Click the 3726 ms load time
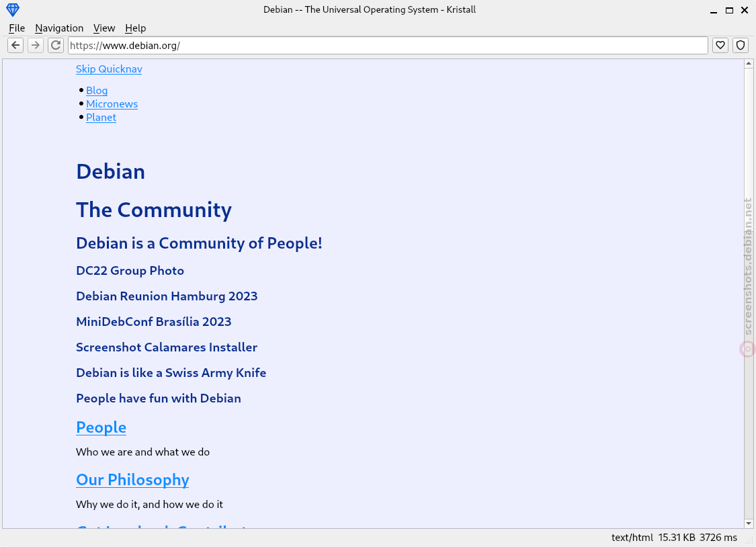 [718, 538]
